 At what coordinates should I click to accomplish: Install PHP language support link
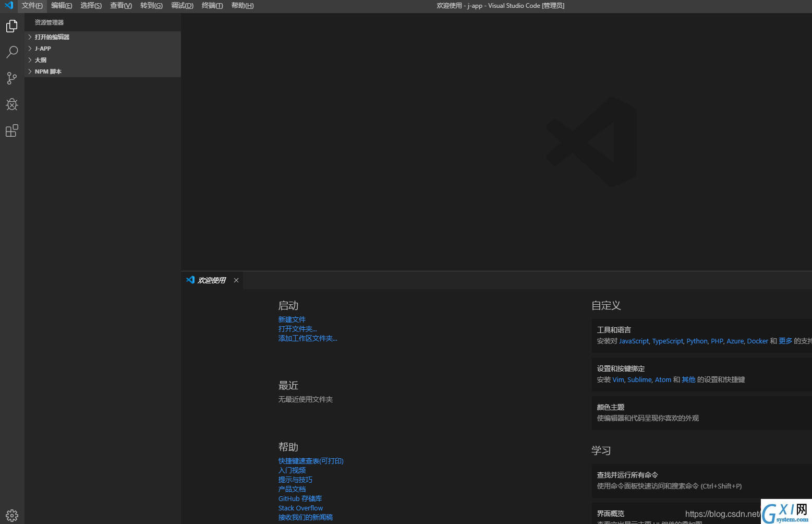(x=717, y=341)
